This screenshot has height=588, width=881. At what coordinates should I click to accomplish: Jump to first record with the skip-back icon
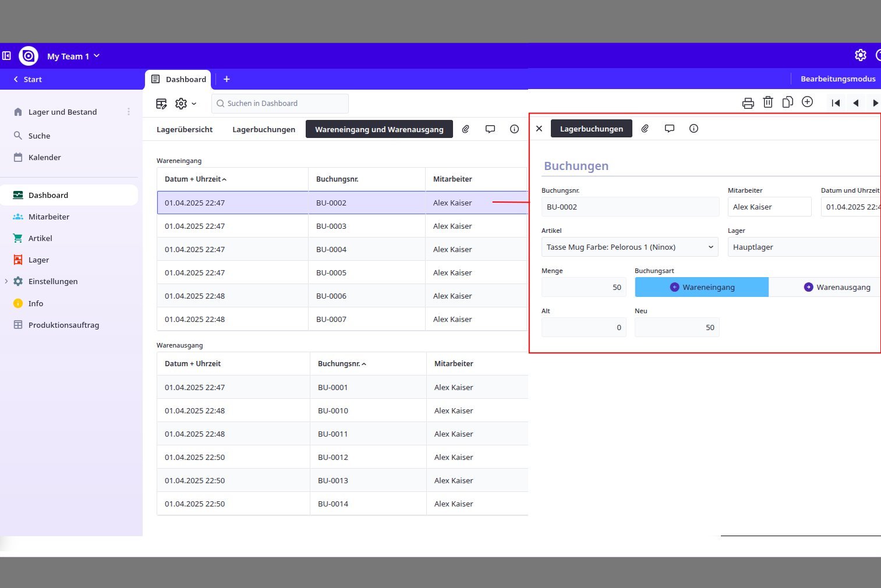pyautogui.click(x=836, y=102)
